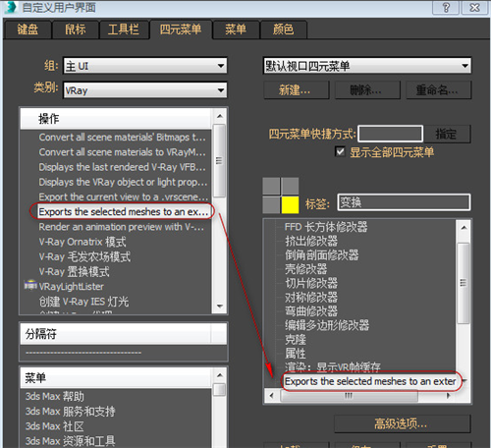Viewport: 491px width, 448px height.
Task: Click the 指定 shortcut button
Action: coord(447,134)
